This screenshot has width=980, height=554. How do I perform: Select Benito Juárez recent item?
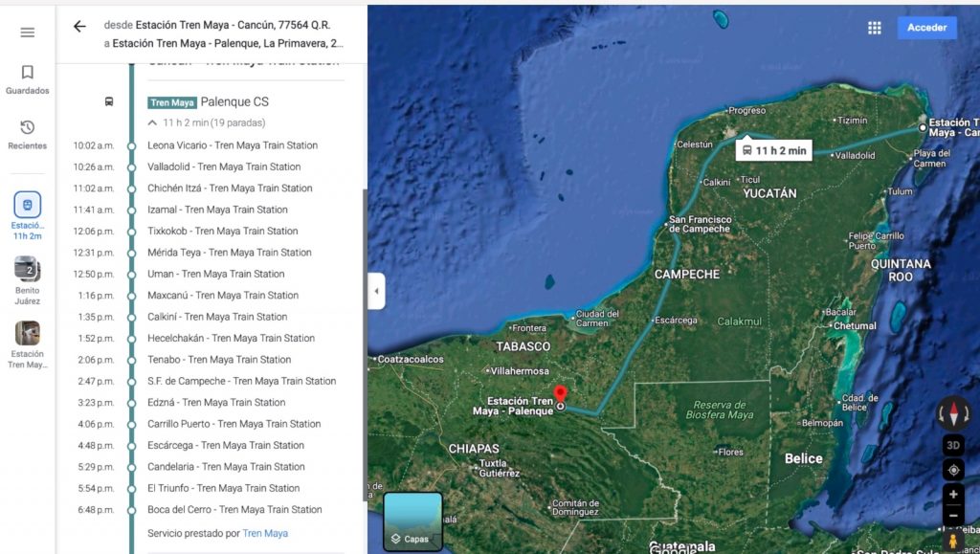[28, 280]
